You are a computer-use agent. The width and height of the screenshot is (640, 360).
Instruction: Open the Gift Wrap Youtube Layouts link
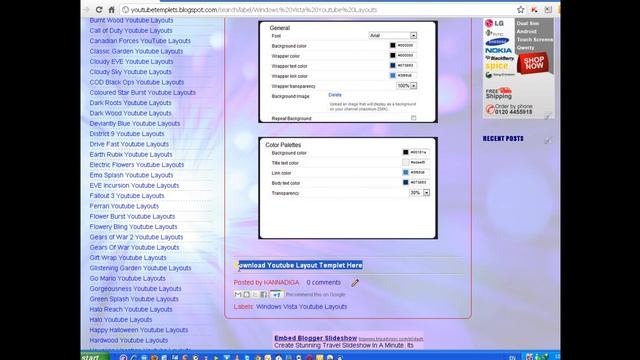pyautogui.click(x=128, y=258)
